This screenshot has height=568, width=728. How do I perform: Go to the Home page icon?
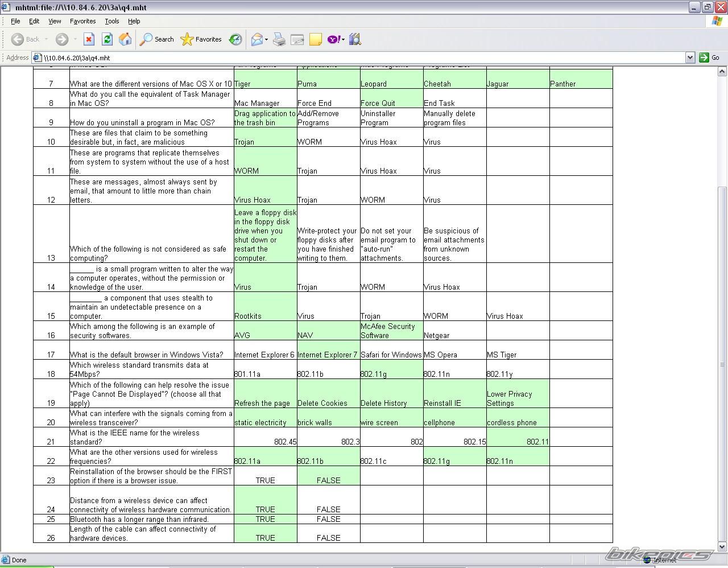[x=125, y=39]
